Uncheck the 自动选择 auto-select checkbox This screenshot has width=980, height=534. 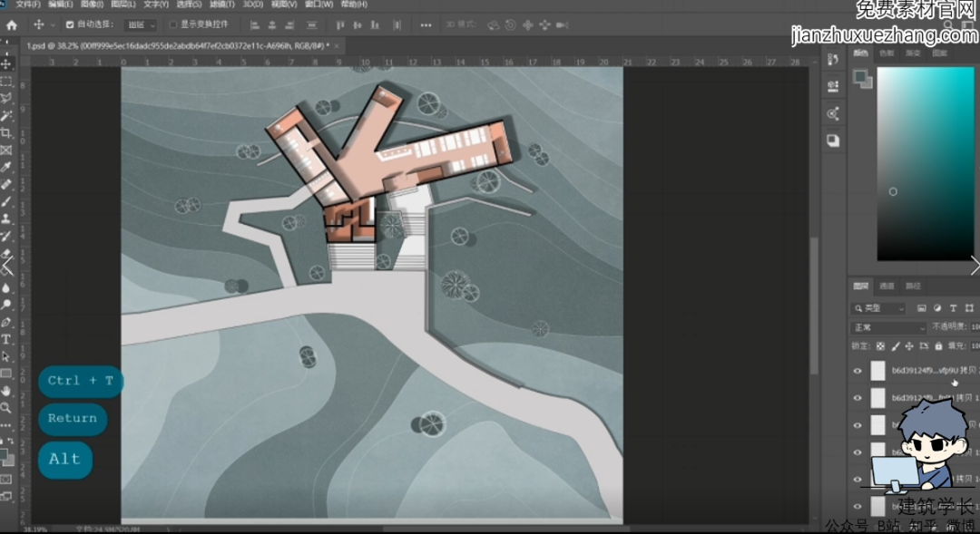click(70, 24)
